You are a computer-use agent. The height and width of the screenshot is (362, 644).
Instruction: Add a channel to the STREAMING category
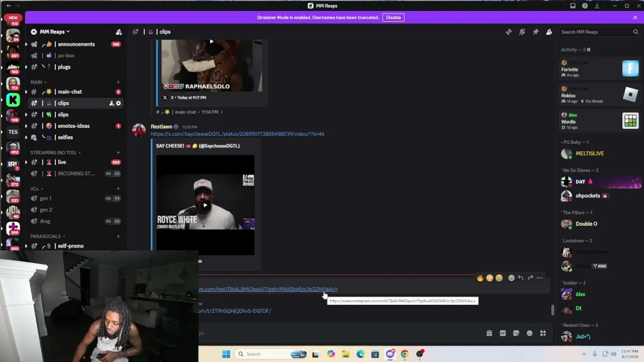point(118,152)
